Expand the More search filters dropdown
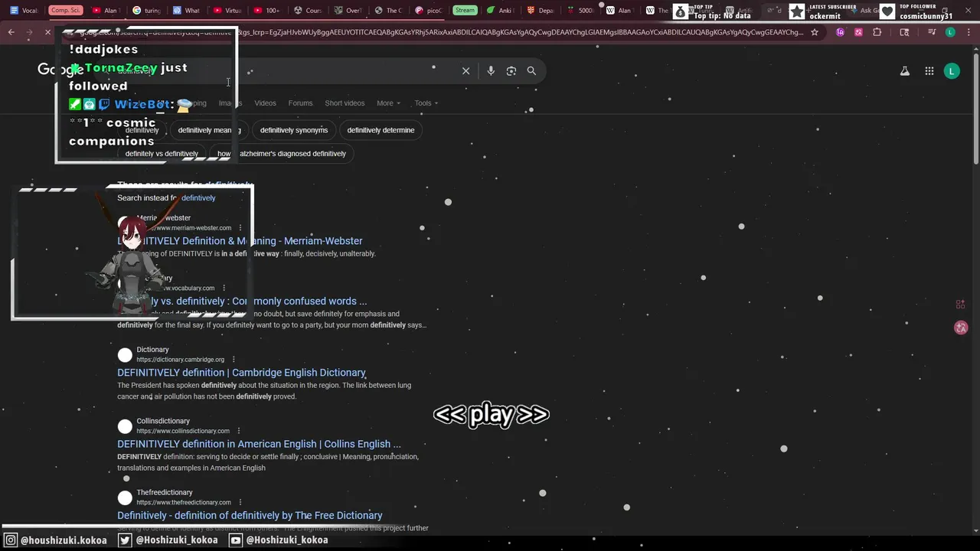 388,103
